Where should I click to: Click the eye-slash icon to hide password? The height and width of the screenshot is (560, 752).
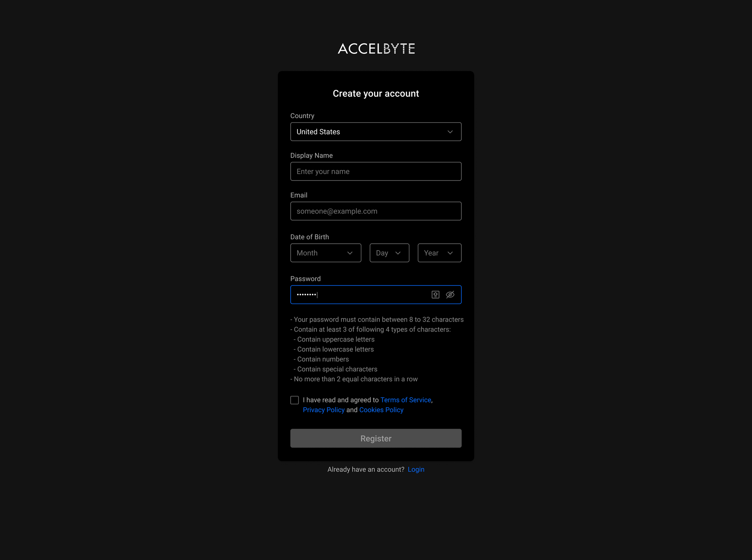coord(450,294)
